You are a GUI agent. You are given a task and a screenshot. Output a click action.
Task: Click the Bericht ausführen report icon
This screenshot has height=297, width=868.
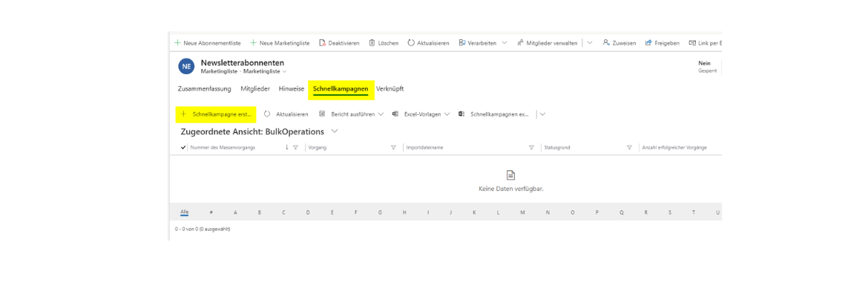[322, 114]
